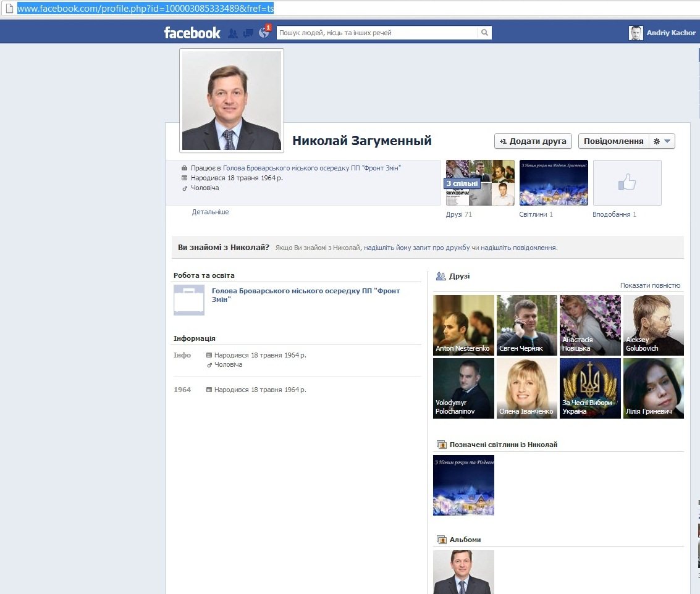Open Олена Іванченко friend tile
The height and width of the screenshot is (594, 700).
[x=527, y=388]
